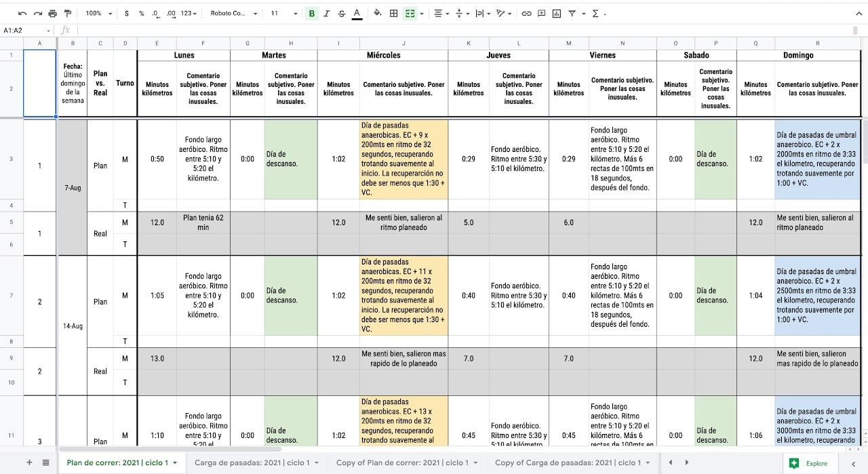The image size is (868, 474).
Task: Add a new sheet with plus icon
Action: pos(29,462)
